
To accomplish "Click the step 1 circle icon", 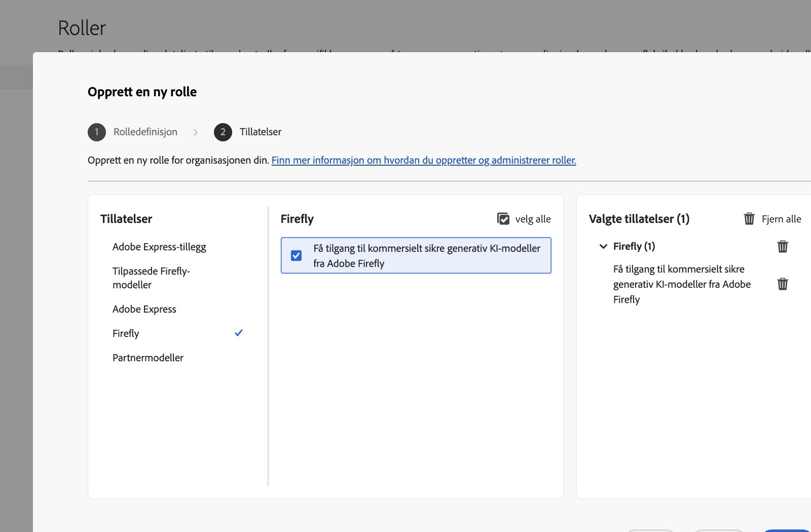I will (97, 132).
